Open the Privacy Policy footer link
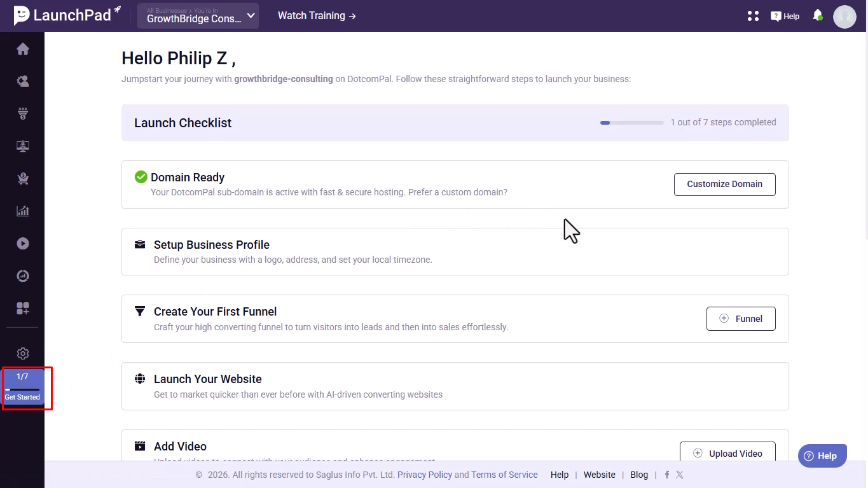This screenshot has height=488, width=868. [x=424, y=475]
